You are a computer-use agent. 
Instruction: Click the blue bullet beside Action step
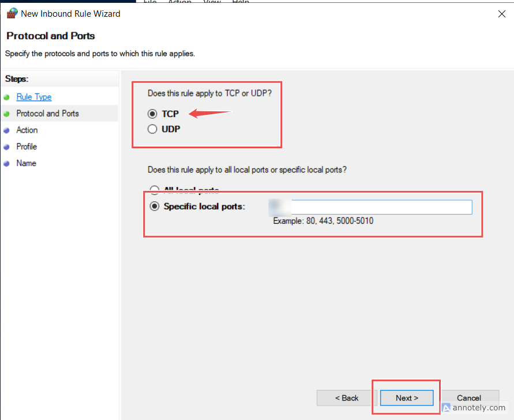(x=6, y=130)
